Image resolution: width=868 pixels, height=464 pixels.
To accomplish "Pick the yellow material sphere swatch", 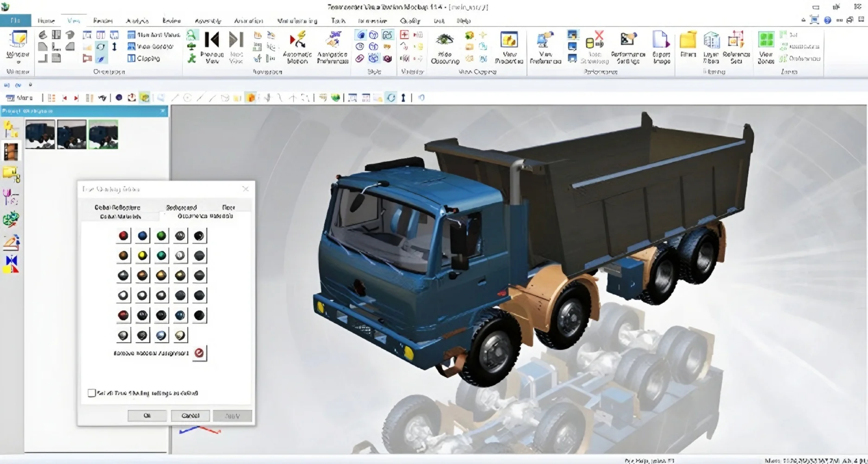I will click(142, 256).
